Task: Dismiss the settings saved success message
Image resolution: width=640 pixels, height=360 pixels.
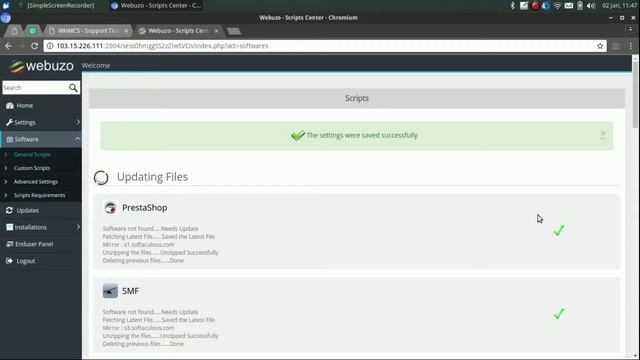Action: pos(603,134)
